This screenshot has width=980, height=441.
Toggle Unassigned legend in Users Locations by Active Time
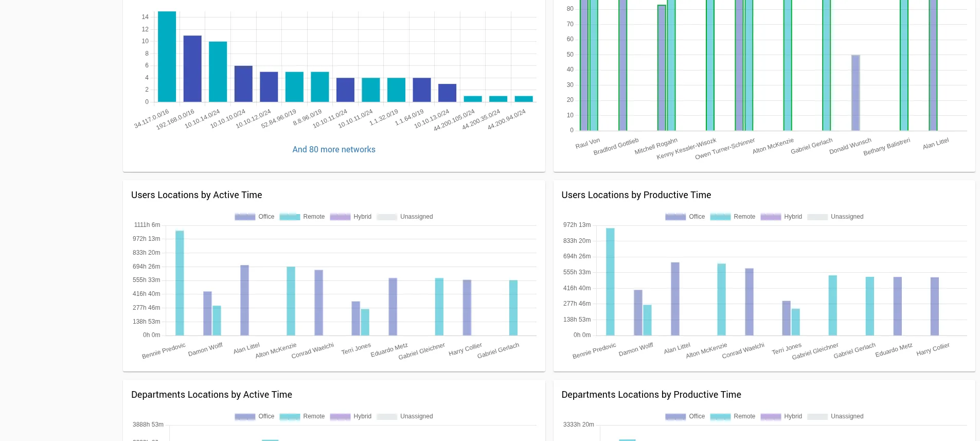(405, 217)
